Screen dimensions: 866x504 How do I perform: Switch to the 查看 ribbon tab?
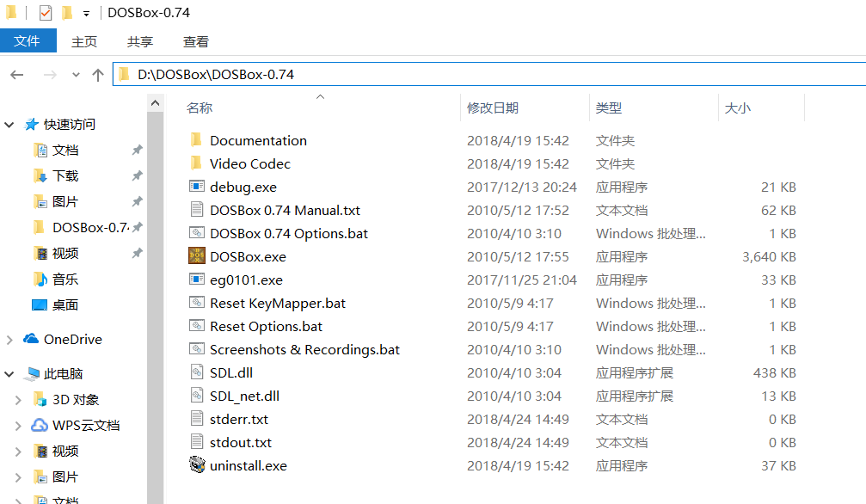point(196,41)
